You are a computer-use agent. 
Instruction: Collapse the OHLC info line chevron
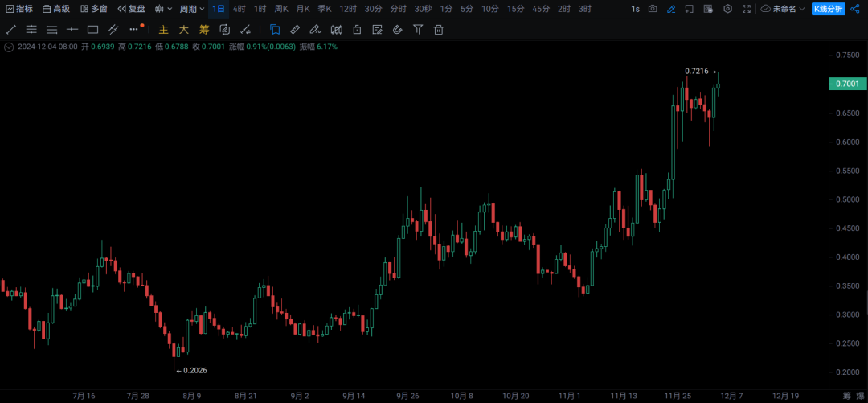[x=9, y=47]
